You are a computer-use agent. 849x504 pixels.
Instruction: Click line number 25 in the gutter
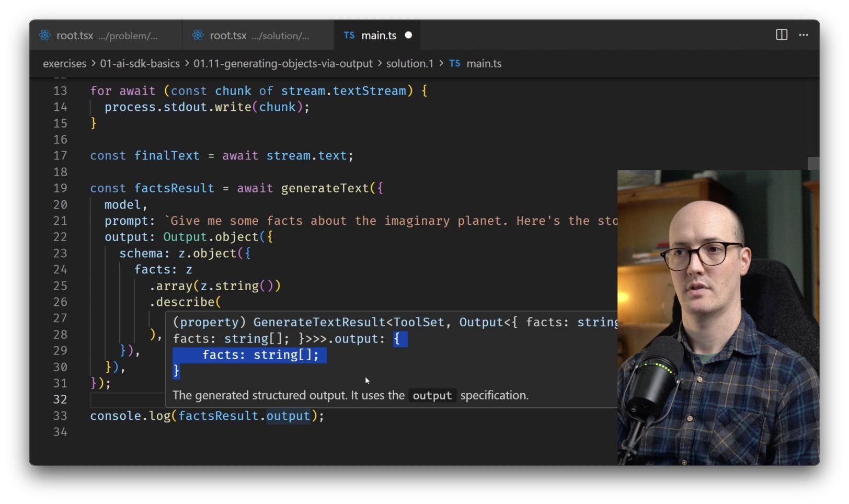pos(60,285)
